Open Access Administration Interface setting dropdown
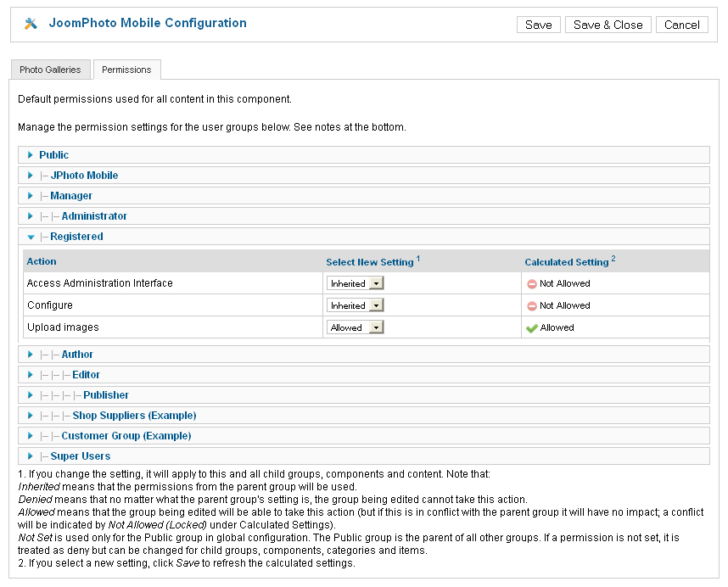 (356, 283)
